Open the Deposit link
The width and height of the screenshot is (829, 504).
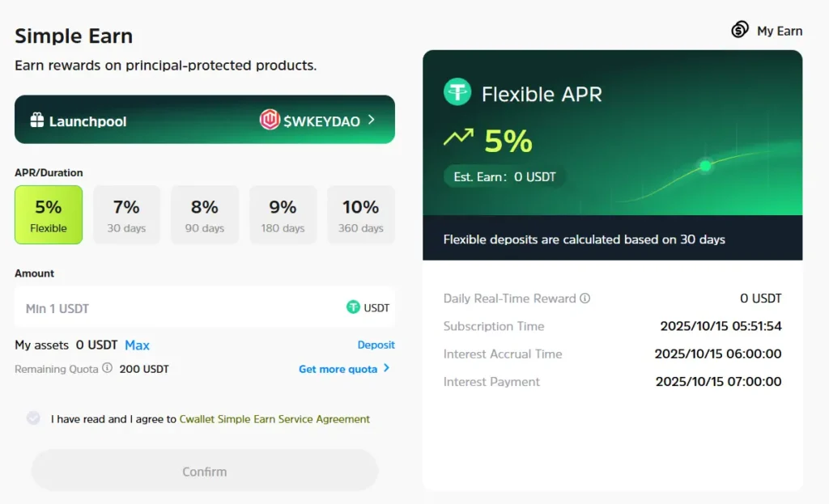point(376,345)
